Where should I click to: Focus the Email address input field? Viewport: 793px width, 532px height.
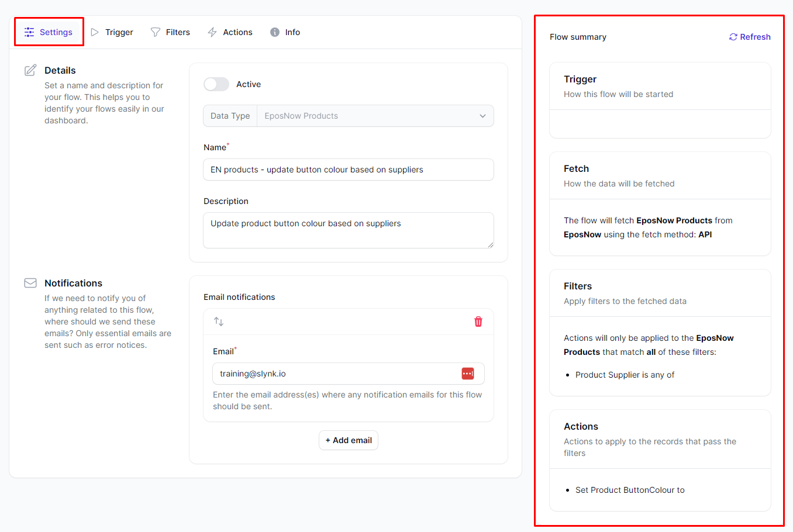[x=336, y=374]
